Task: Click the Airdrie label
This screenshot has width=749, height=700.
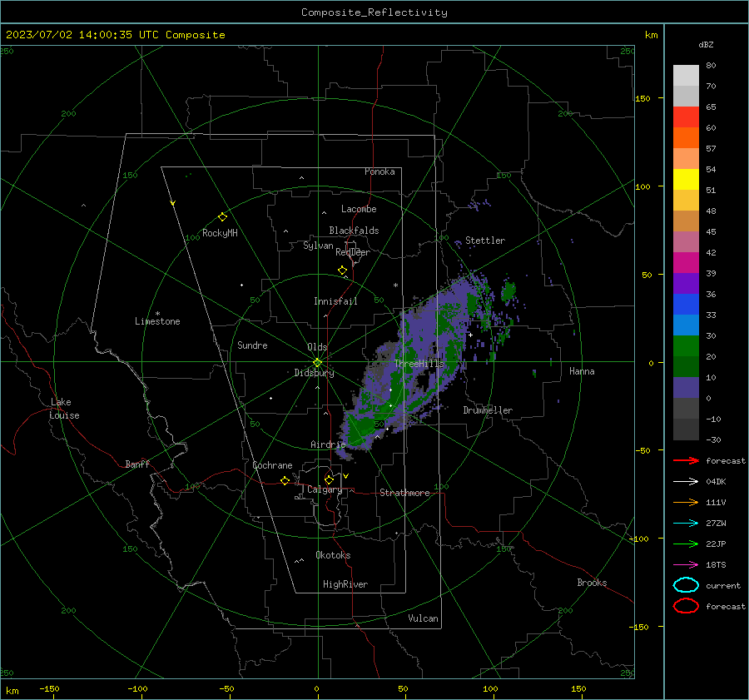Action: pyautogui.click(x=328, y=444)
